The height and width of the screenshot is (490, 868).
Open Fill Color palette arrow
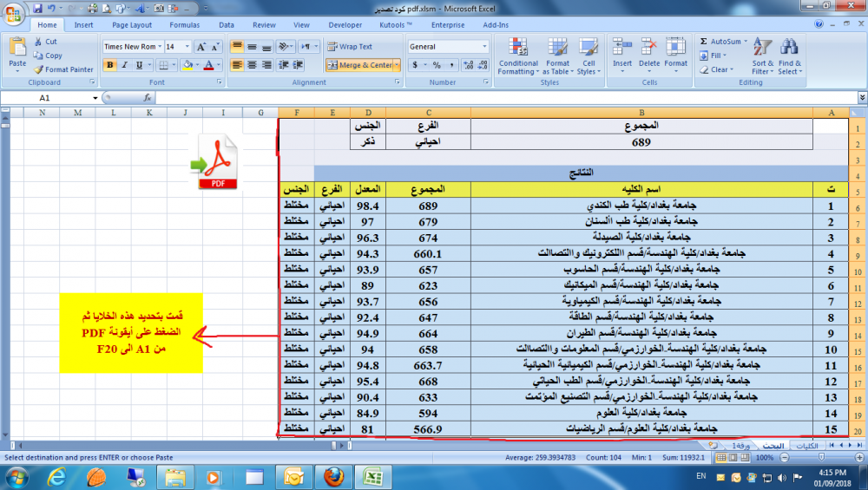click(198, 65)
